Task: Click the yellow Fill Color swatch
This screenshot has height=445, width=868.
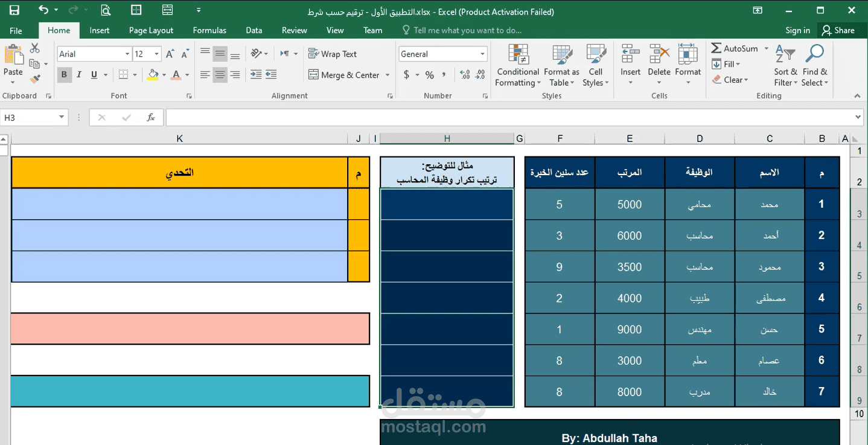Action: (153, 75)
